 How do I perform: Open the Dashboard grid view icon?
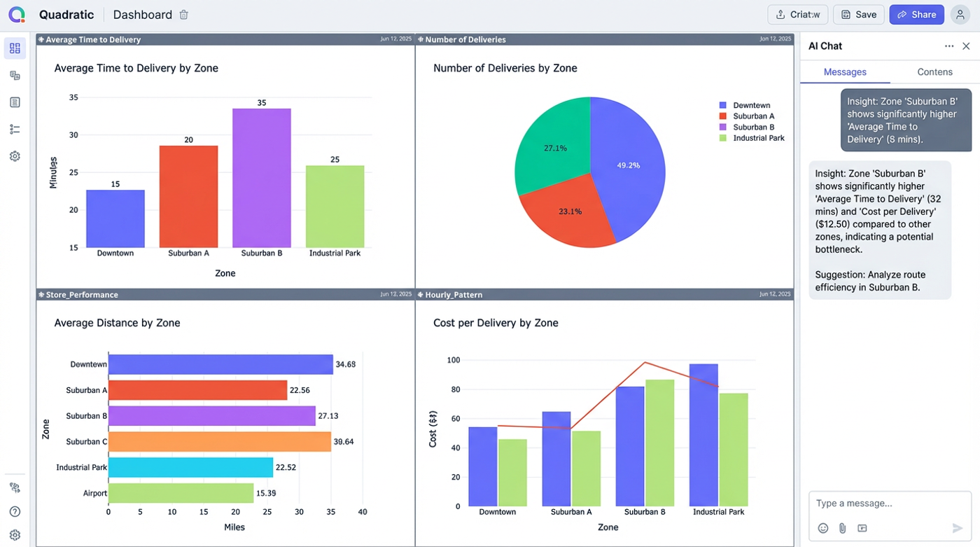pyautogui.click(x=15, y=48)
